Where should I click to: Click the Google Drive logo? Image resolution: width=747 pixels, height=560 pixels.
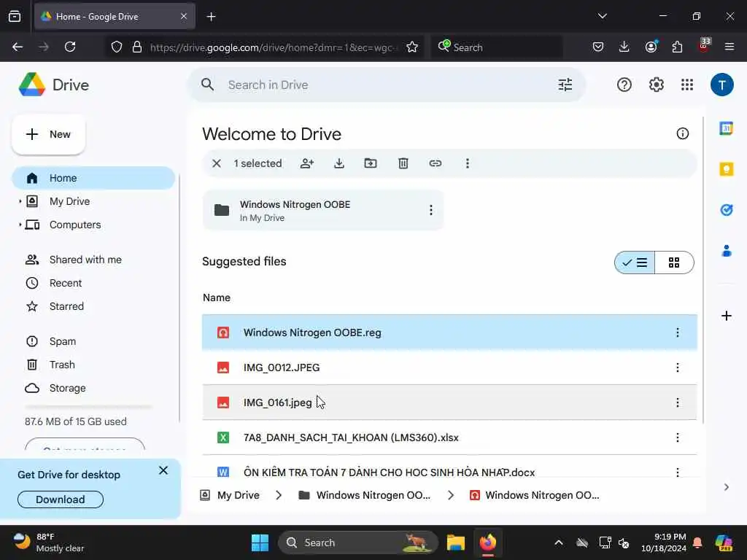[32, 85]
